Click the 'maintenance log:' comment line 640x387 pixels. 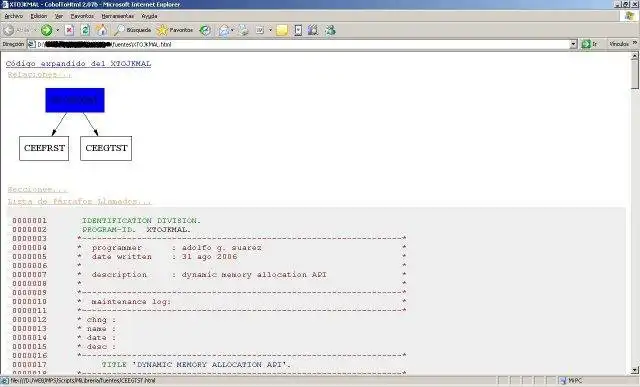coord(131,301)
